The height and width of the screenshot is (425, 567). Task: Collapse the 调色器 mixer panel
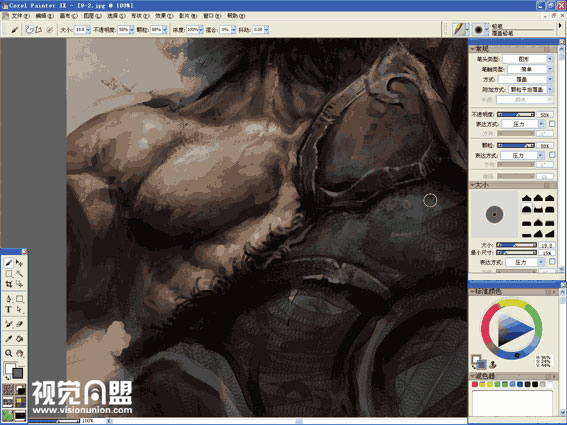[472, 376]
